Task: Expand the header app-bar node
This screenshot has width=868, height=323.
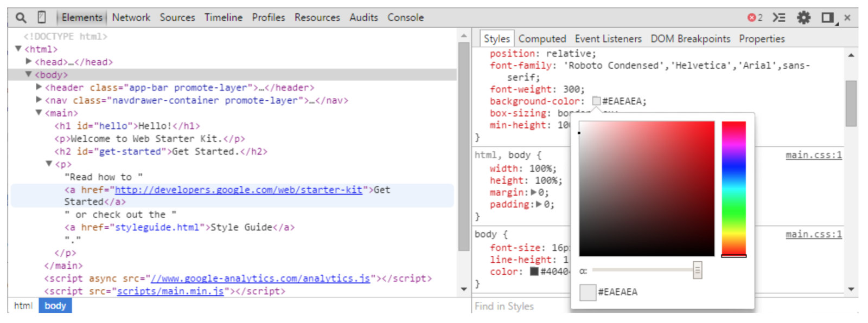Action: pos(39,87)
